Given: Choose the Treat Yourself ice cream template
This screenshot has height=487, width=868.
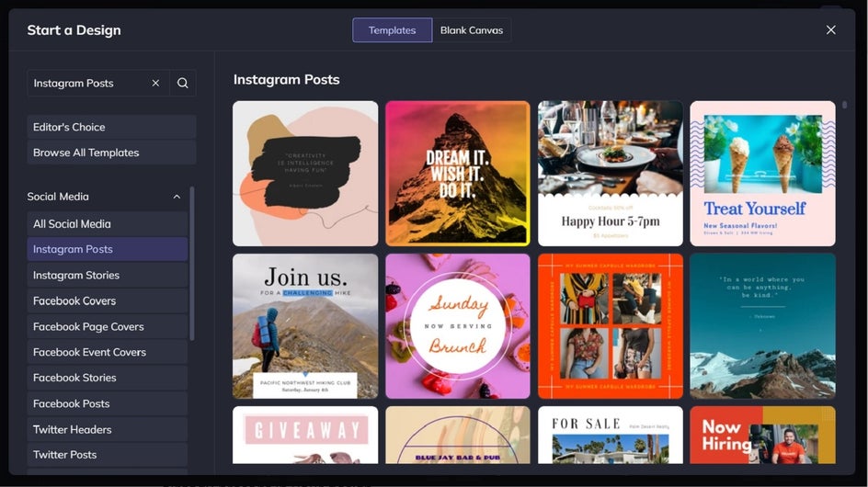Looking at the screenshot, I should pyautogui.click(x=763, y=174).
